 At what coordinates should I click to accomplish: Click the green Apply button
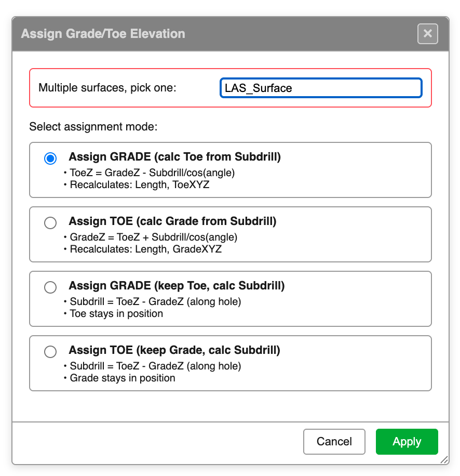(x=407, y=441)
